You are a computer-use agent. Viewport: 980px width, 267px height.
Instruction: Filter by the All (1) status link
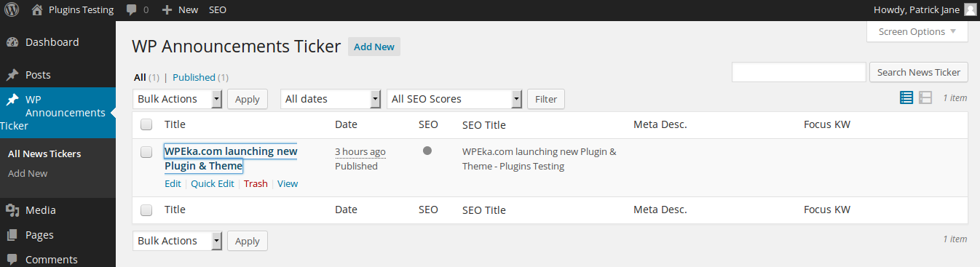point(146,77)
